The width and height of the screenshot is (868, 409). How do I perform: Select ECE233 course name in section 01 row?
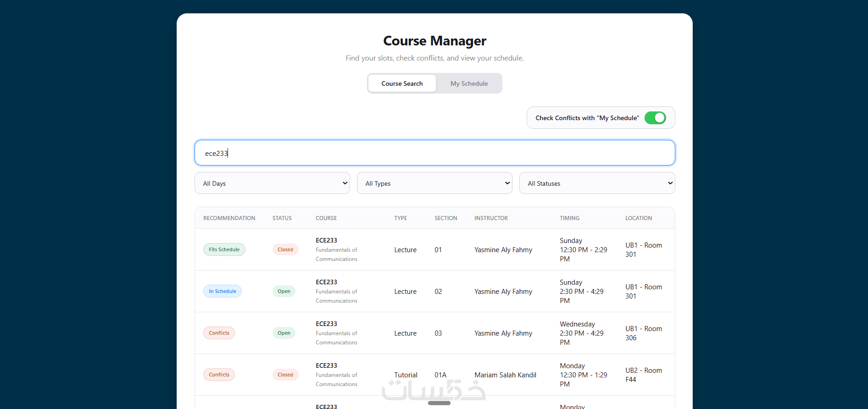[326, 240]
